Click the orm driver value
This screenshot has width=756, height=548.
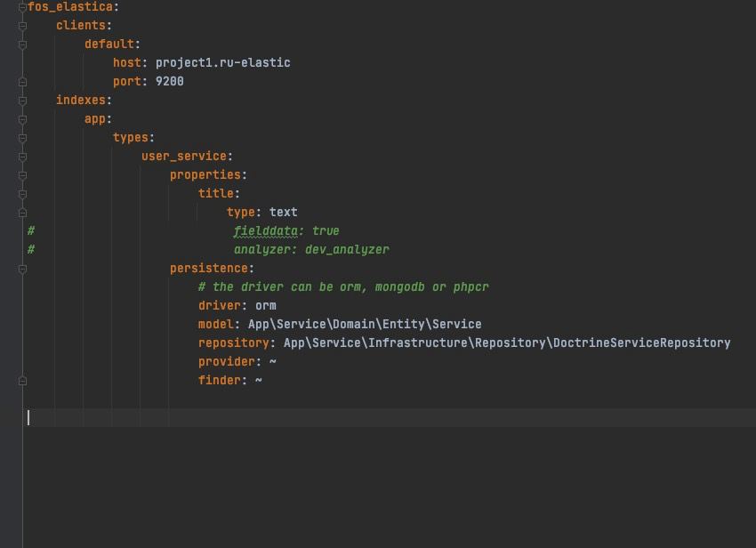(x=266, y=306)
